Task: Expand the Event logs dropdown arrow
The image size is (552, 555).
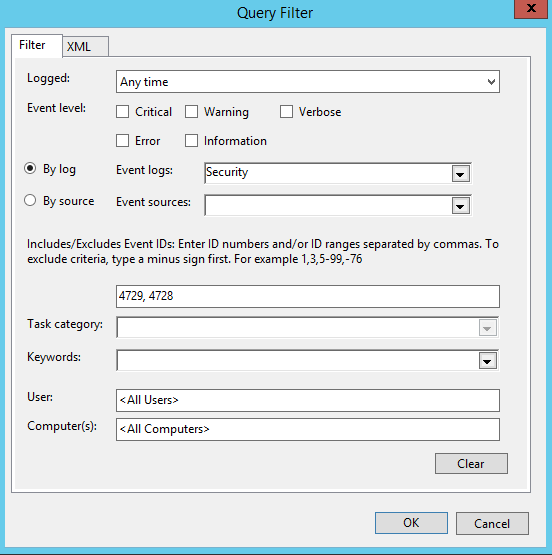Action: (x=460, y=173)
